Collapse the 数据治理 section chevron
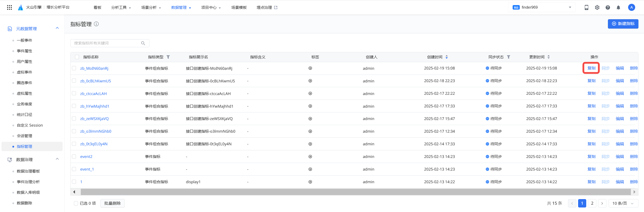The height and width of the screenshot is (212, 644). 57,159
